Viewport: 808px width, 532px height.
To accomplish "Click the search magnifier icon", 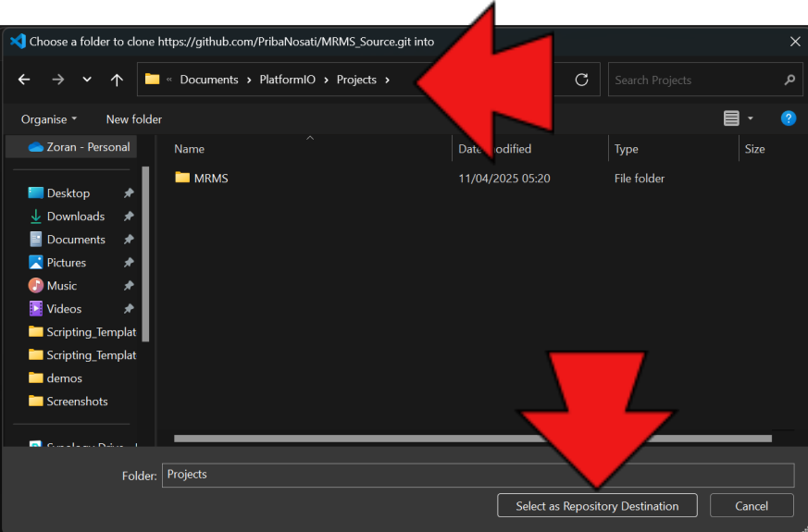I will click(x=789, y=80).
